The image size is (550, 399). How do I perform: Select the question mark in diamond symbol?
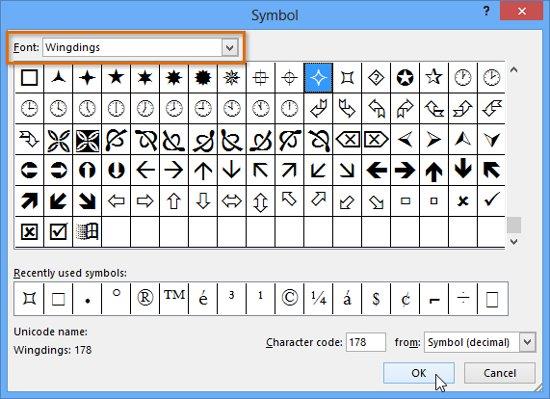(x=376, y=78)
